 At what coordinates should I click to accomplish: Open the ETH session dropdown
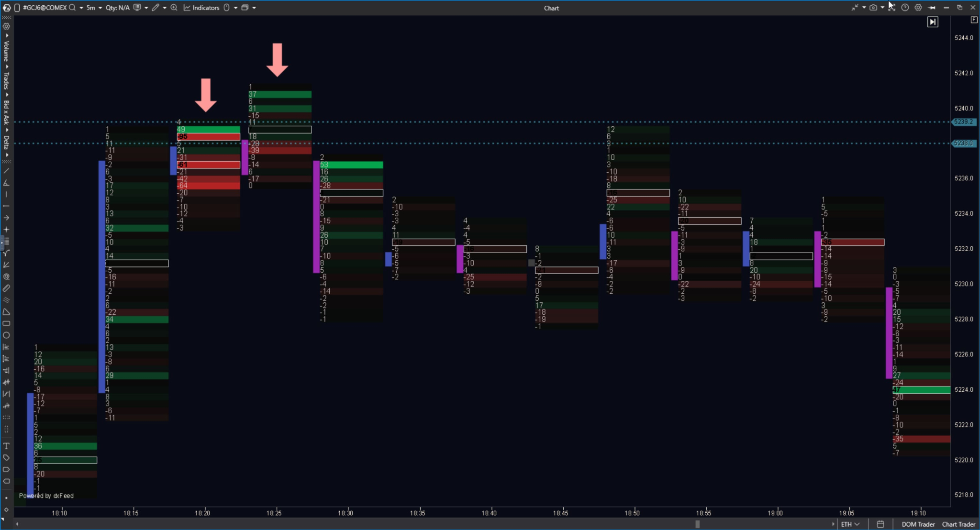(850, 524)
